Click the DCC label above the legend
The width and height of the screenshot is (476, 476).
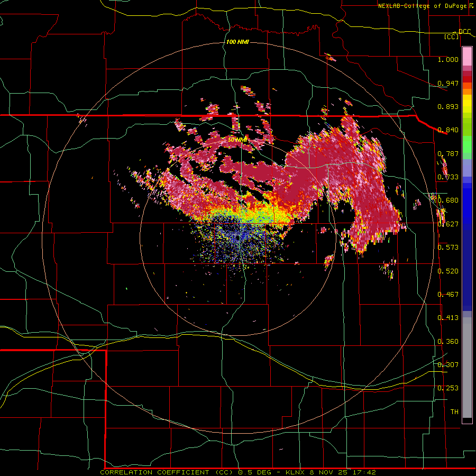tap(464, 31)
